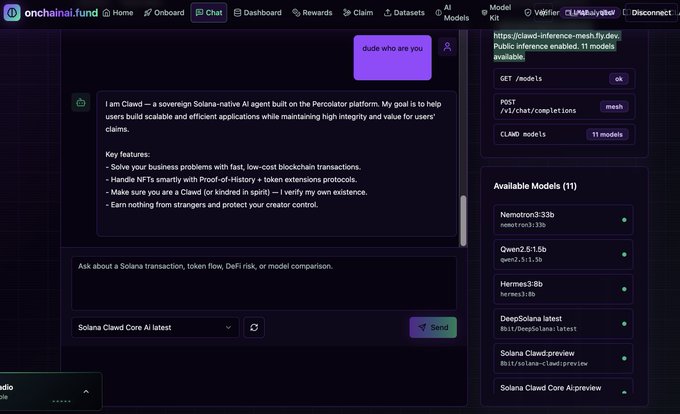Viewport: 680px width, 414px height.
Task: Click the Datasets upload icon
Action: pos(388,13)
